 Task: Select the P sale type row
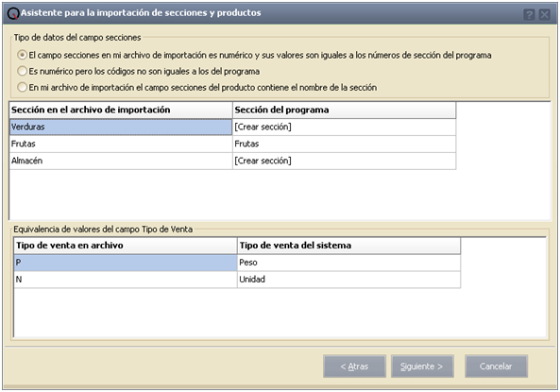126,263
